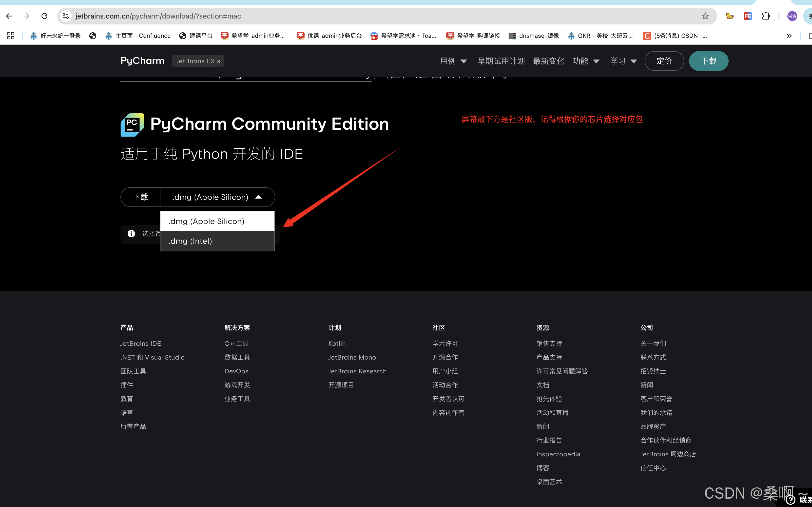Open the CSDN bookmark

(x=675, y=36)
